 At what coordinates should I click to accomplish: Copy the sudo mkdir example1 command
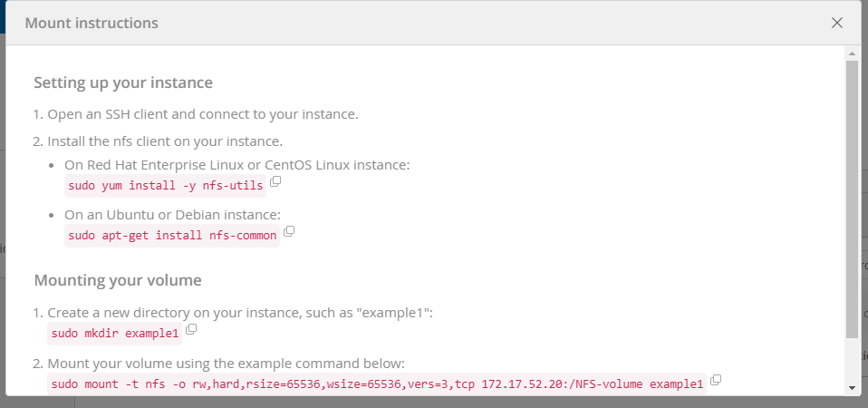(x=191, y=330)
